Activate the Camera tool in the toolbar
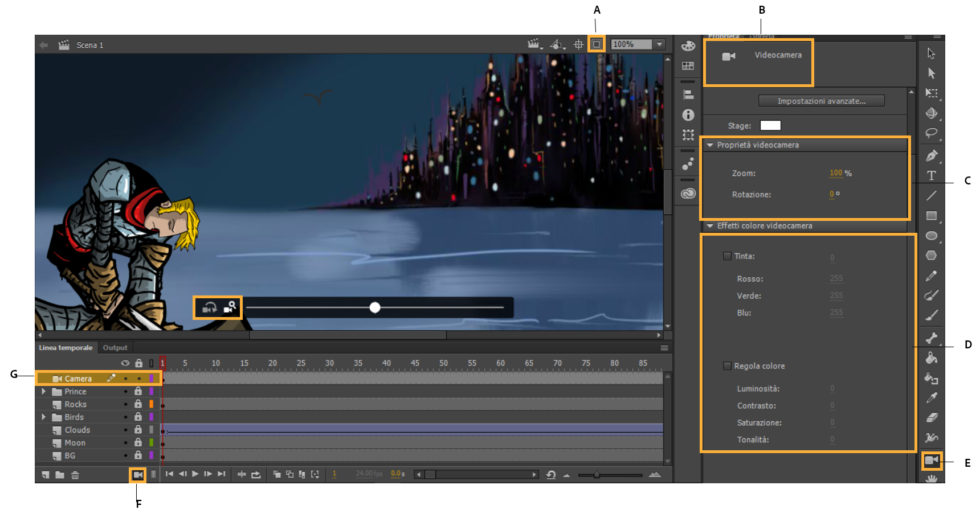 coord(932,462)
